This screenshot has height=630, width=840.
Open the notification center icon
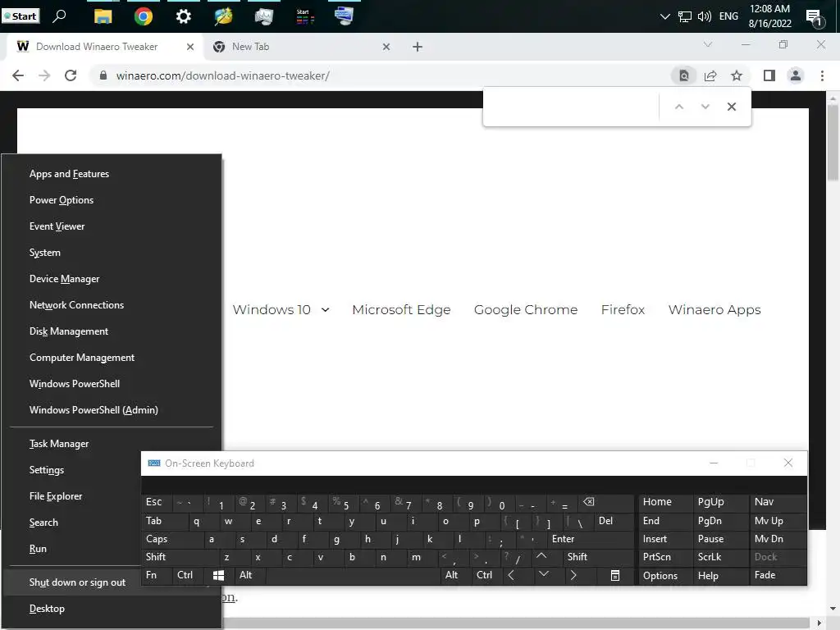[x=815, y=18]
